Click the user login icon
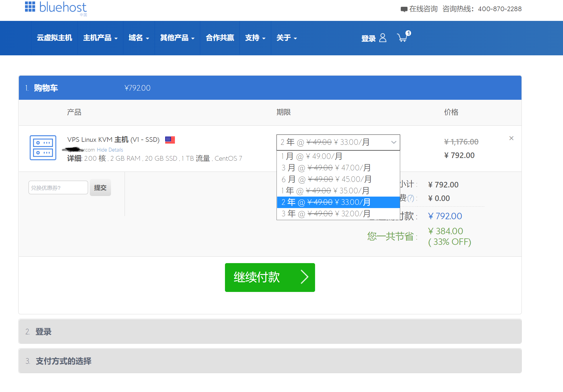The height and width of the screenshot is (392, 563). coord(383,38)
